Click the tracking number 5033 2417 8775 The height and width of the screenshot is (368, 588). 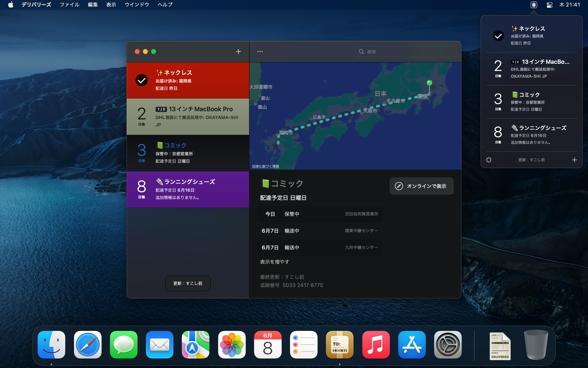tap(303, 285)
